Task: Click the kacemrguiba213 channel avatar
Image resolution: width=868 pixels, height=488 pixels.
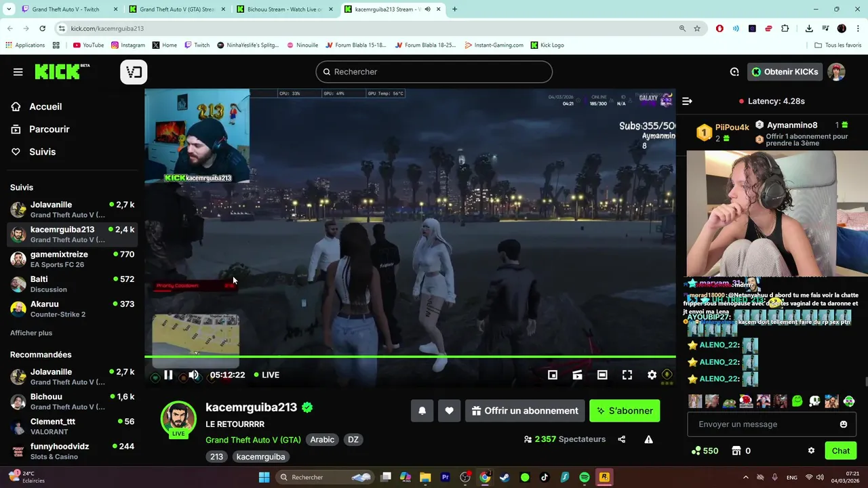Action: click(x=178, y=418)
